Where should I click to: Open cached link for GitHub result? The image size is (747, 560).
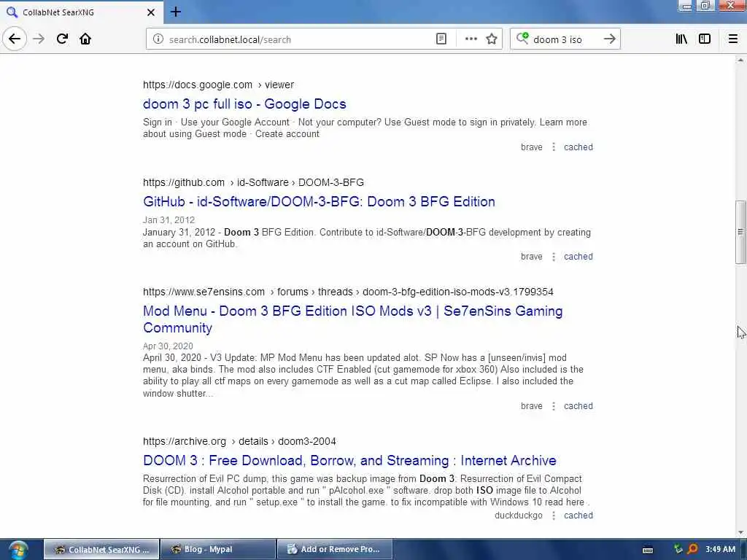point(578,257)
